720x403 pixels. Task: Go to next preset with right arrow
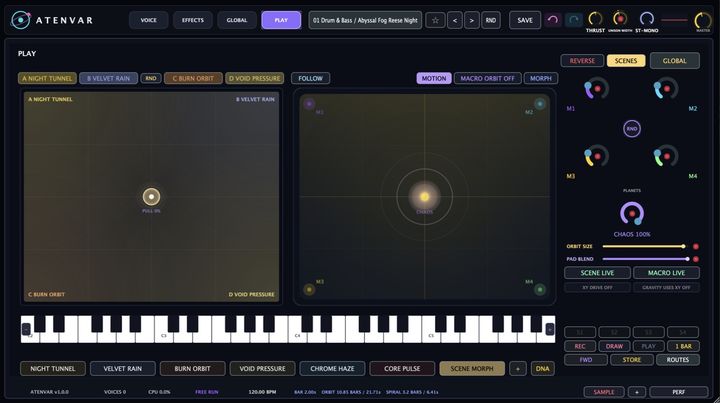click(472, 20)
